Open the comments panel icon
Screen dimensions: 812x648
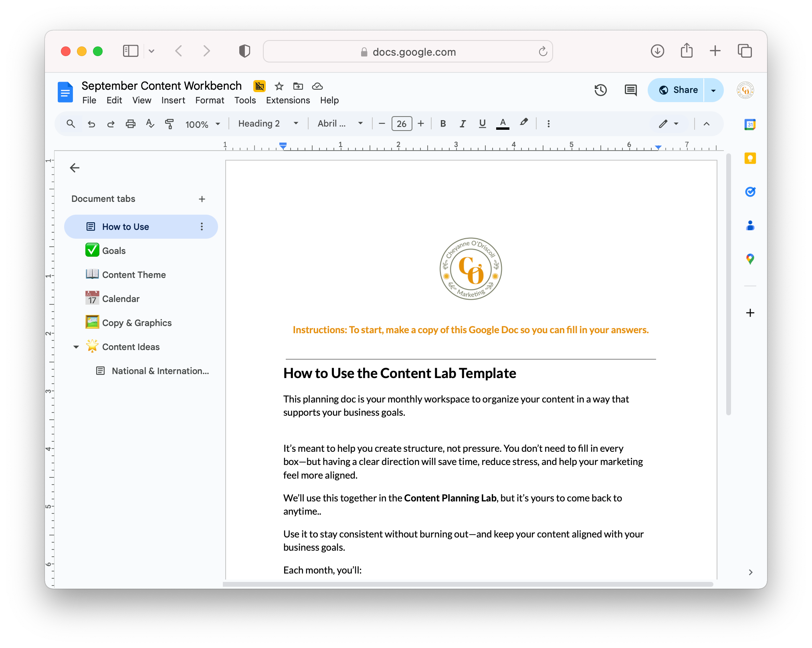(x=630, y=90)
